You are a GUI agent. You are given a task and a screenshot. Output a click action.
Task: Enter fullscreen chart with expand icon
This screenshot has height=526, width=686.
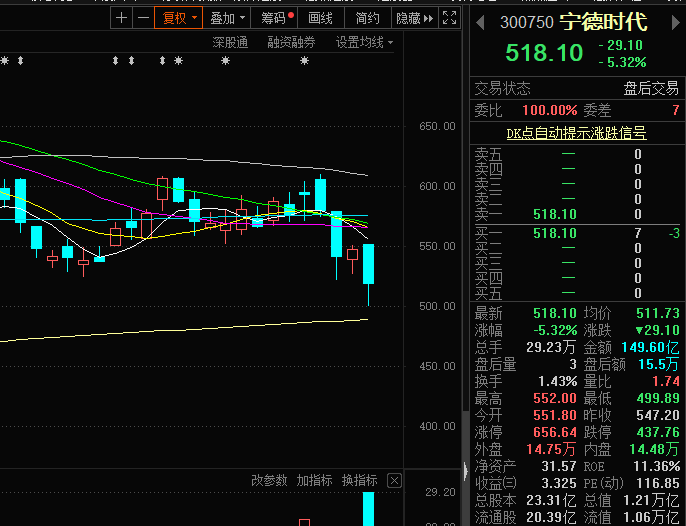tap(449, 18)
